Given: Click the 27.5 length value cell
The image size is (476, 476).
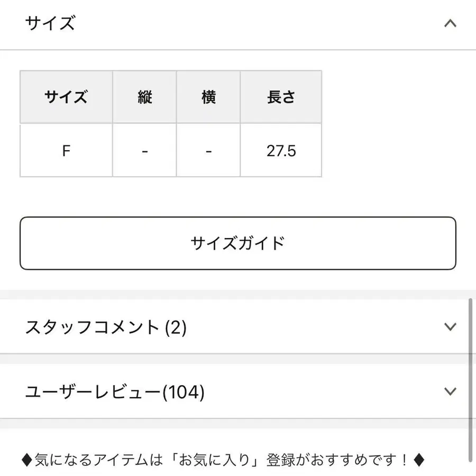Looking at the screenshot, I should click(281, 151).
